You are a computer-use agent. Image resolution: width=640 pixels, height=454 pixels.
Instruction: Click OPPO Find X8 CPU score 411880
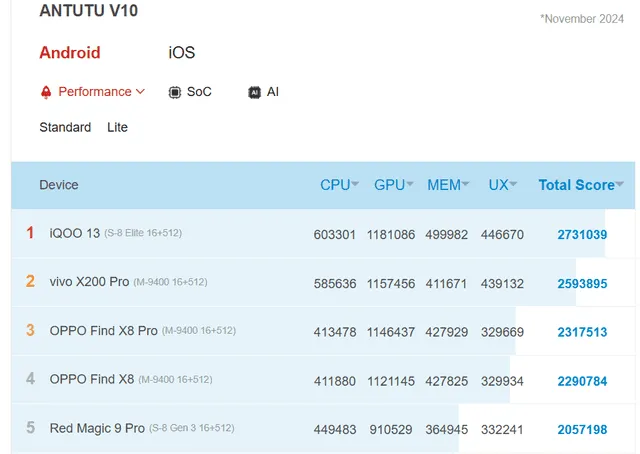click(x=335, y=381)
